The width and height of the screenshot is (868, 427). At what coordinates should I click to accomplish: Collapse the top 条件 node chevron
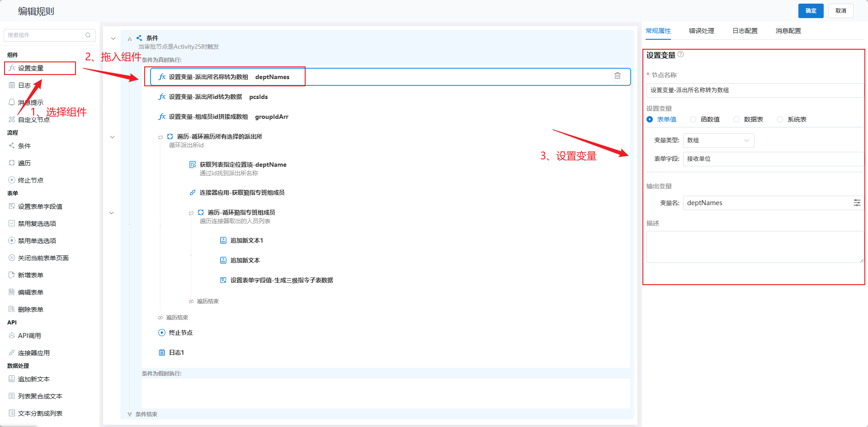point(113,38)
